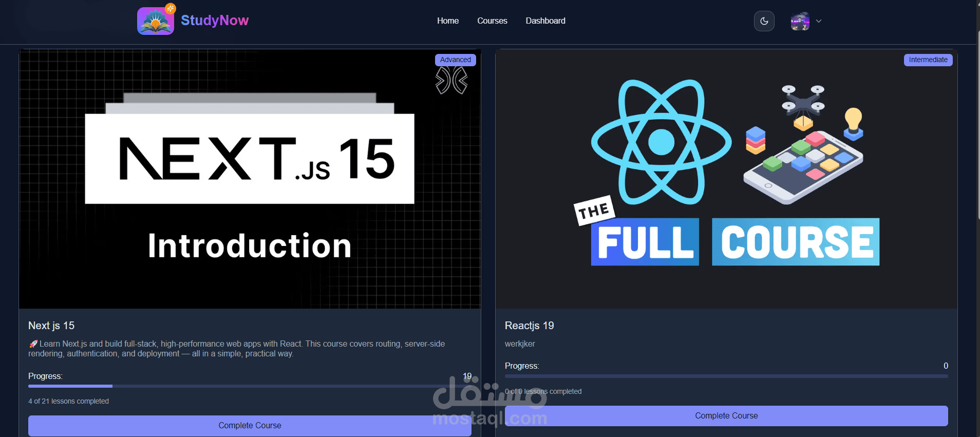Click Complete Course for Reactjs 19
Screen dimensions: 980x437
[x=726, y=416]
